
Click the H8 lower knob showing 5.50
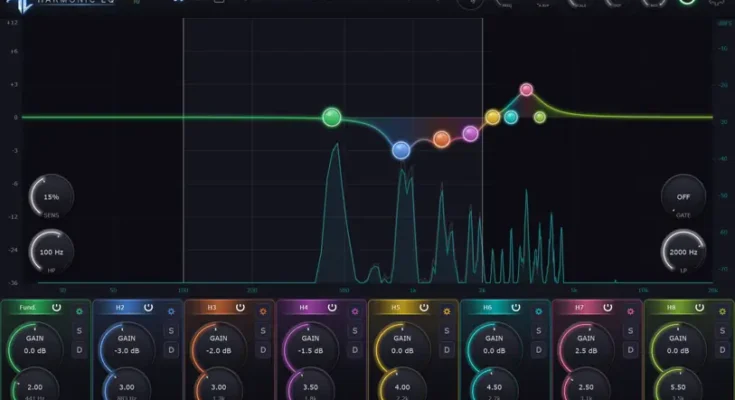tap(678, 386)
